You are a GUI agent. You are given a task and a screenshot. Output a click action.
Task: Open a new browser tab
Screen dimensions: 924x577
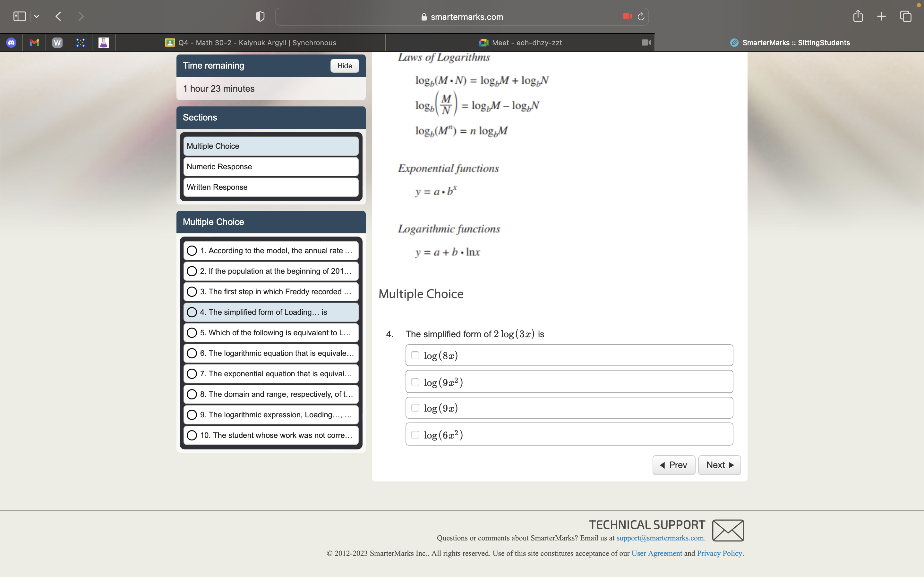click(x=881, y=16)
